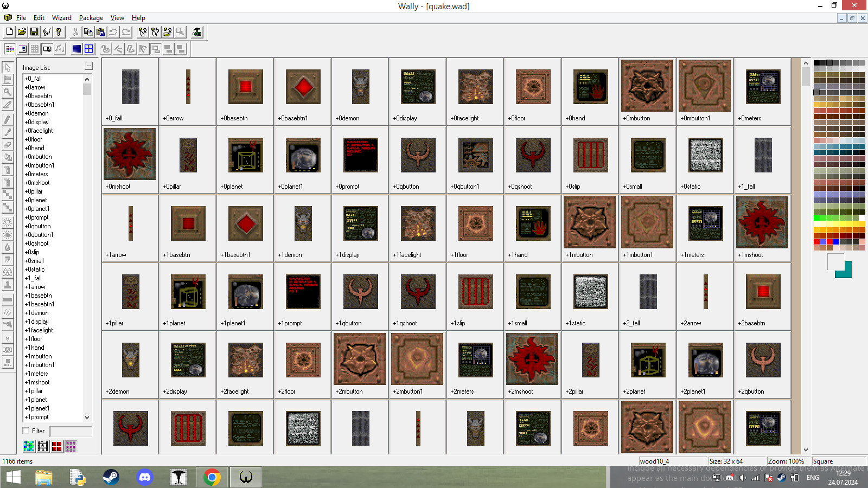The width and height of the screenshot is (868, 488).
Task: Click the Undo arrow toolbar icon
Action: point(113,31)
